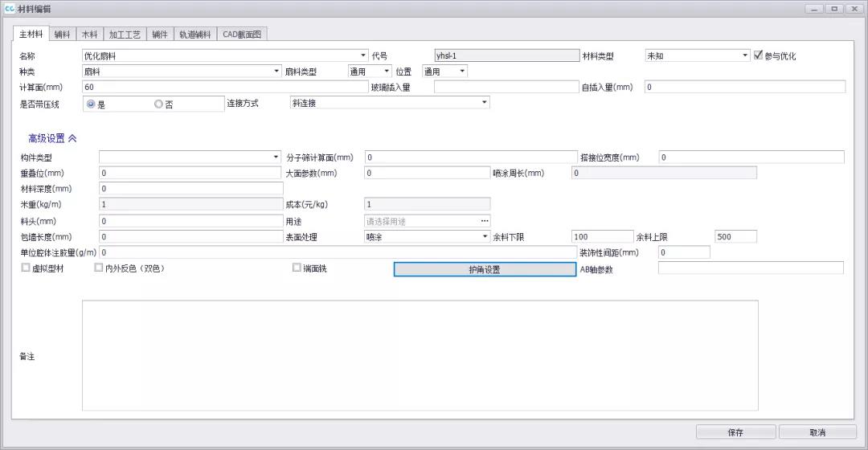Click the 护角设置 button
This screenshot has width=868, height=450.
coord(485,269)
